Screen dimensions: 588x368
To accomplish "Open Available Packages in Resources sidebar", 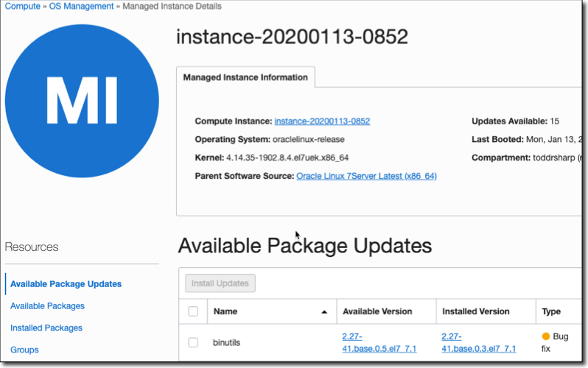I will (x=47, y=306).
